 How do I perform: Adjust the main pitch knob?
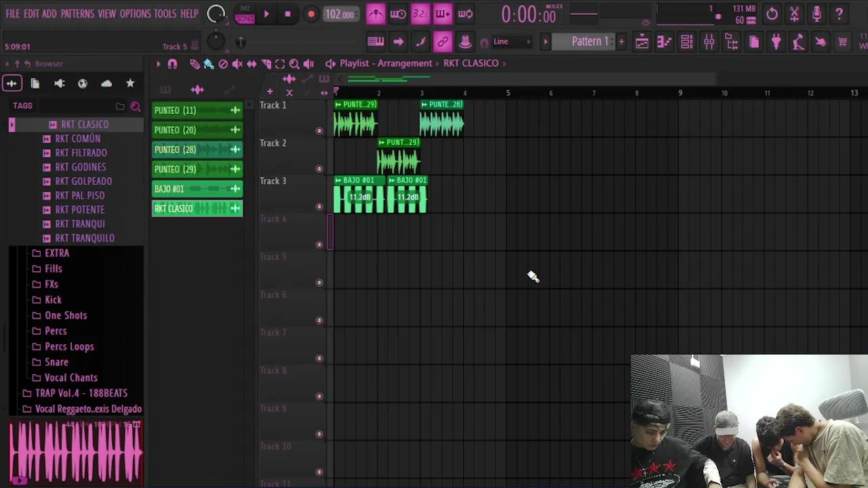[215, 42]
